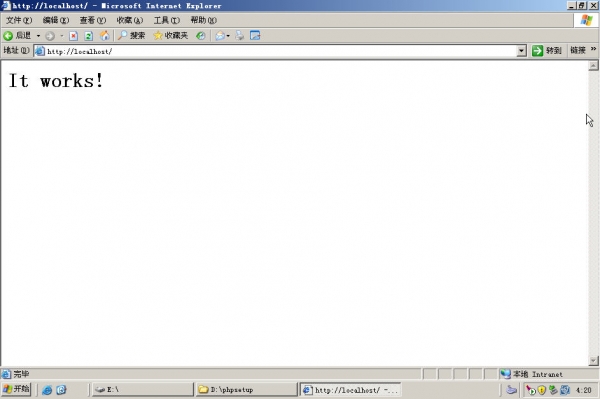The width and height of the screenshot is (600, 399).
Task: Open the 文件 (File) menu
Action: [19, 20]
